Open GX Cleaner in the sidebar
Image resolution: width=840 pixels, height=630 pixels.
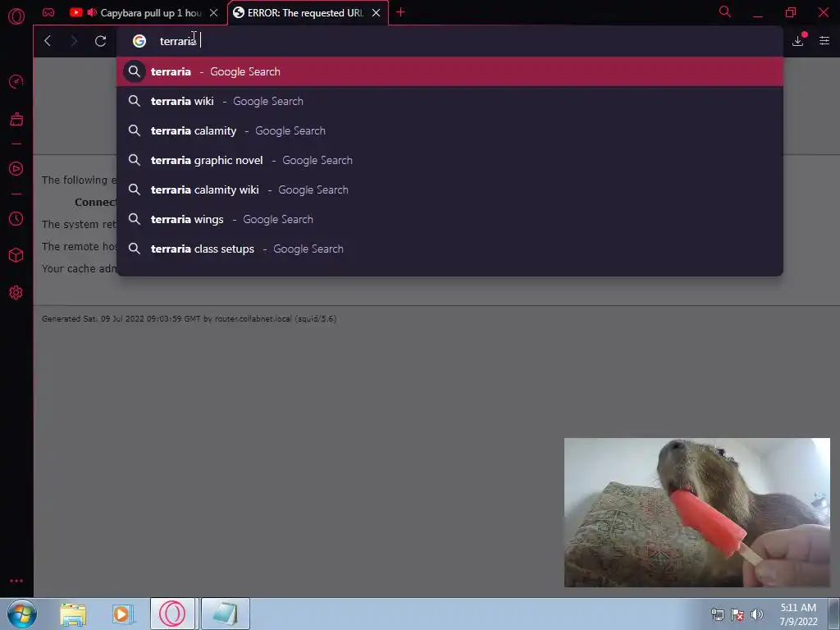point(16,119)
